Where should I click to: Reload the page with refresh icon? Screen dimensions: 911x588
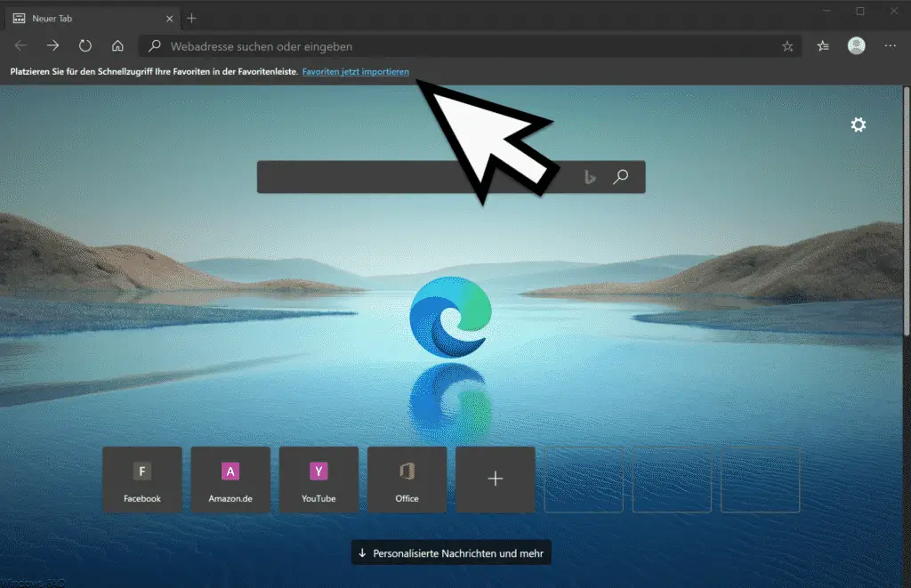(x=85, y=45)
